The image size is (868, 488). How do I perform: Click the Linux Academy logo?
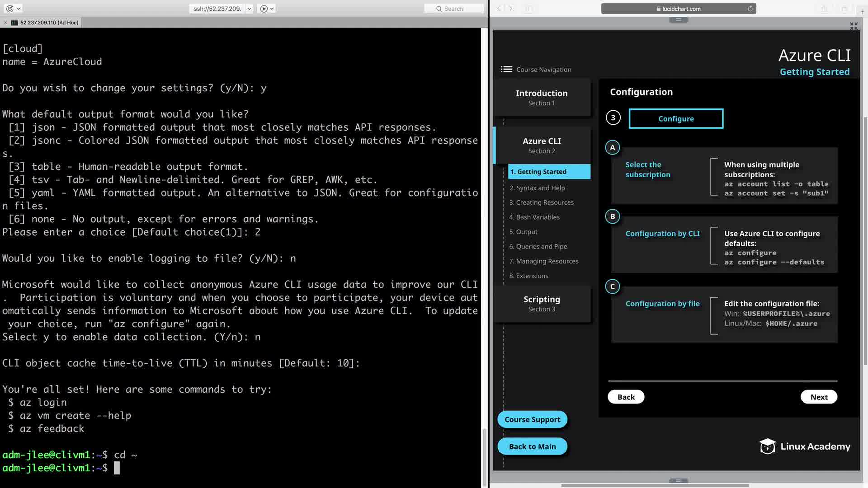coord(805,446)
